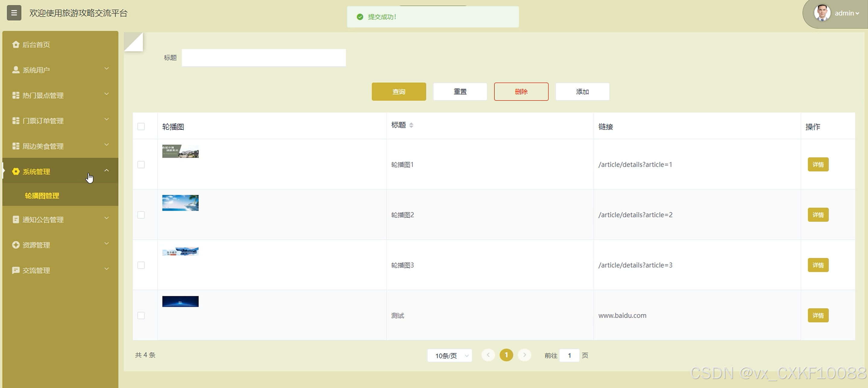868x388 pixels.
Task: Open the 周边美食管理 menu
Action: click(43, 146)
